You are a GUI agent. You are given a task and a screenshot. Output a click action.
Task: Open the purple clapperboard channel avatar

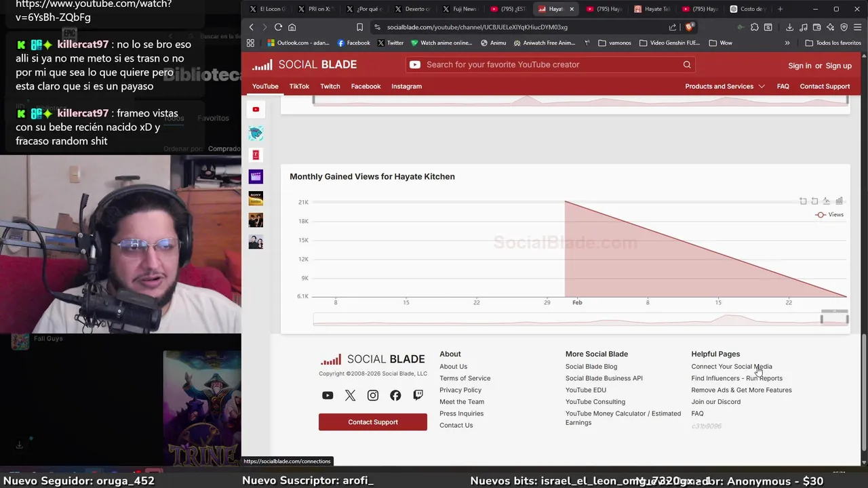[x=256, y=177]
